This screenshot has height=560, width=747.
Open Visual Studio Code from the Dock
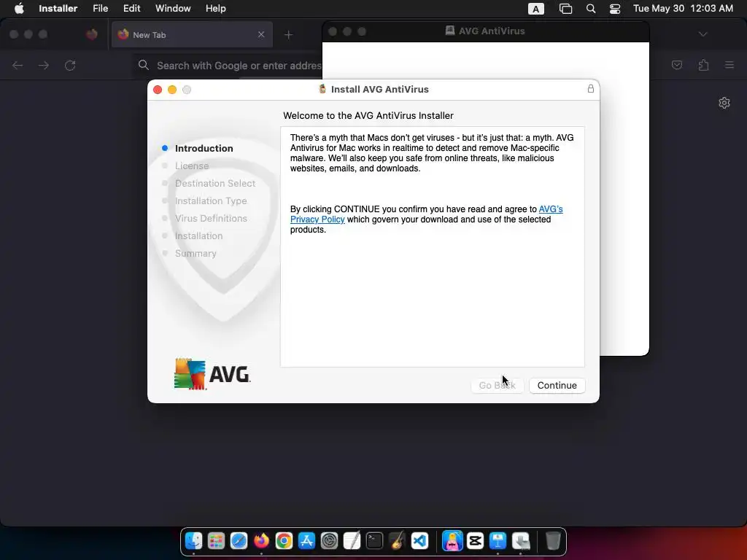(419, 541)
